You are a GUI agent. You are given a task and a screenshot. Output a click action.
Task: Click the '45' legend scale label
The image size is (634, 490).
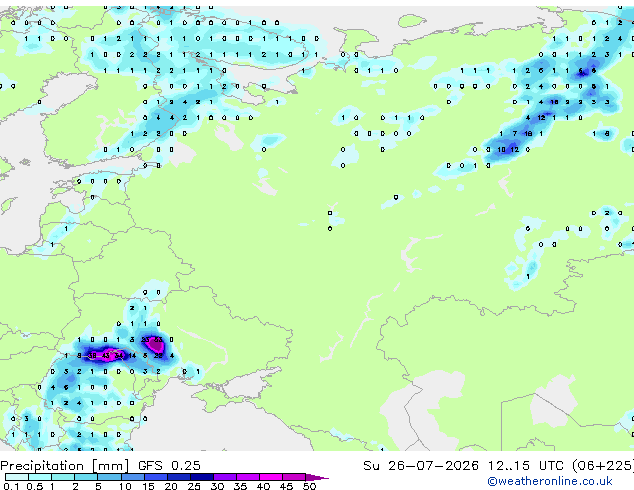(x=287, y=486)
